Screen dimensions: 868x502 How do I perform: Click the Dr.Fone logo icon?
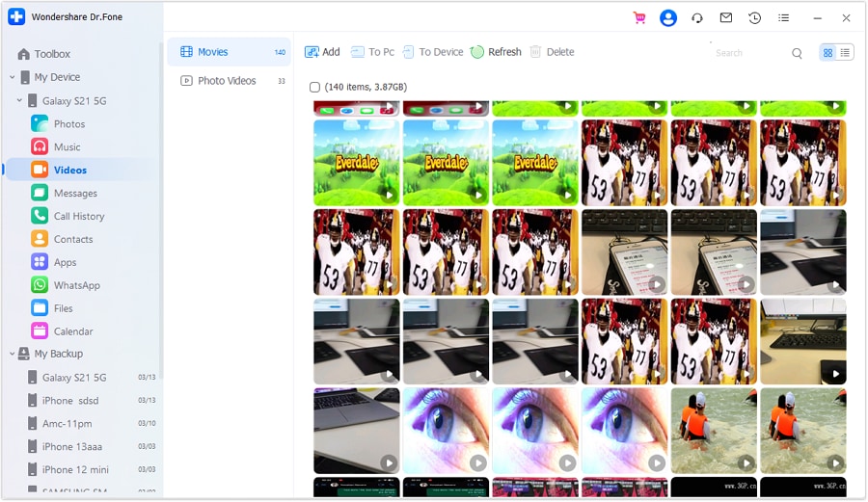click(16, 16)
